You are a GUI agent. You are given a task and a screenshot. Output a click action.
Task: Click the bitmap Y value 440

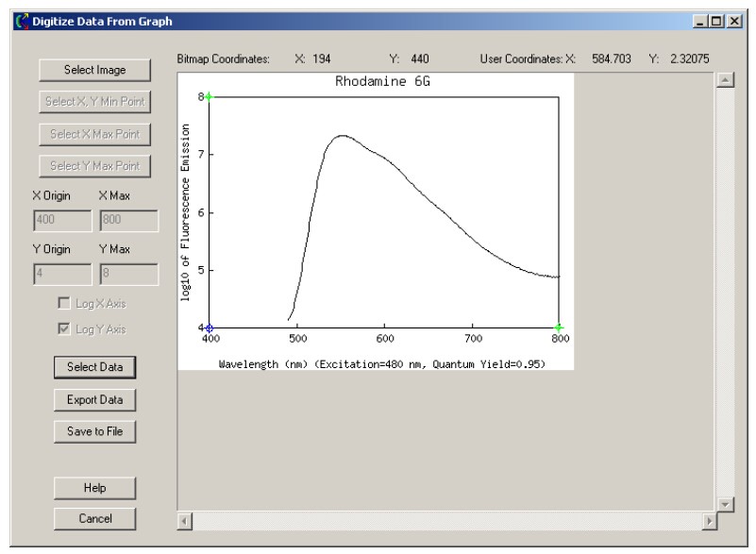point(420,59)
